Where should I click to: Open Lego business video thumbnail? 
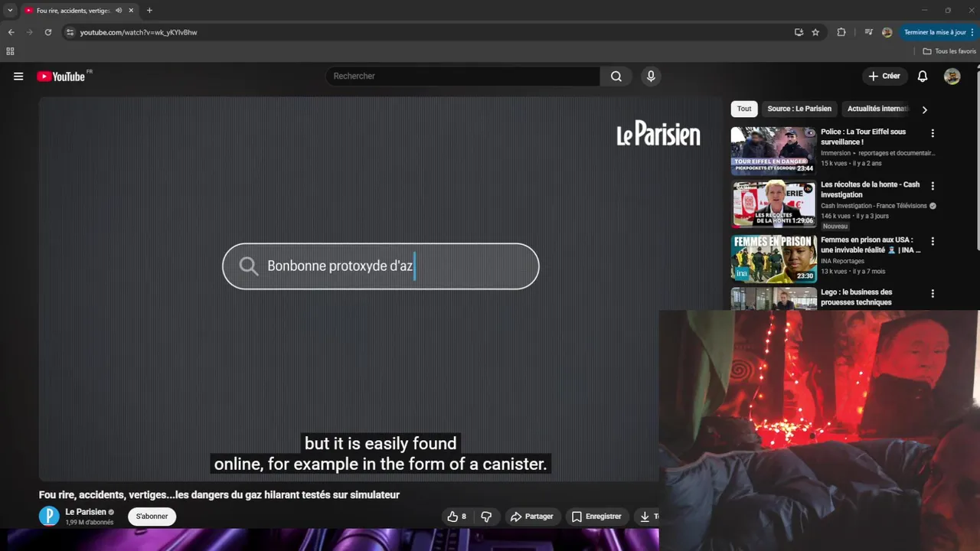(773, 298)
